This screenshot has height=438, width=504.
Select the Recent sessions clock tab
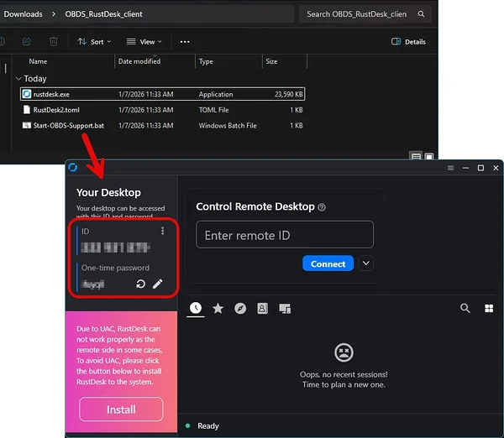coord(195,309)
